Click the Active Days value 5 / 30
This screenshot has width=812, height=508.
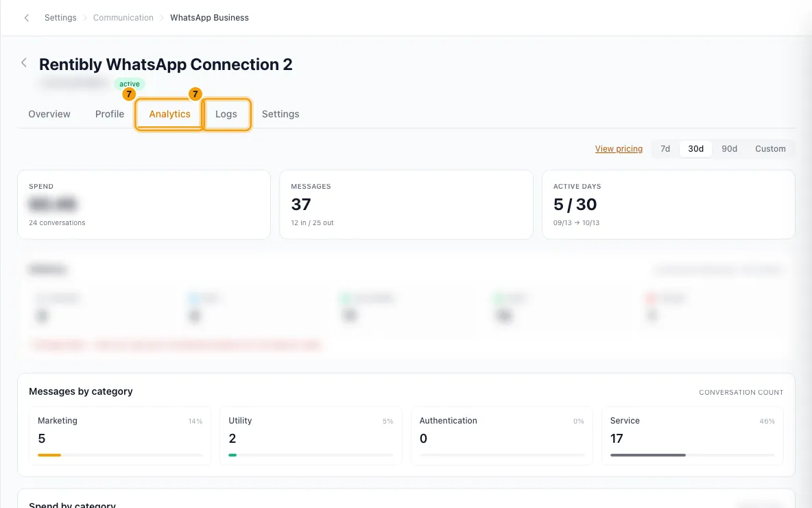pyautogui.click(x=575, y=205)
